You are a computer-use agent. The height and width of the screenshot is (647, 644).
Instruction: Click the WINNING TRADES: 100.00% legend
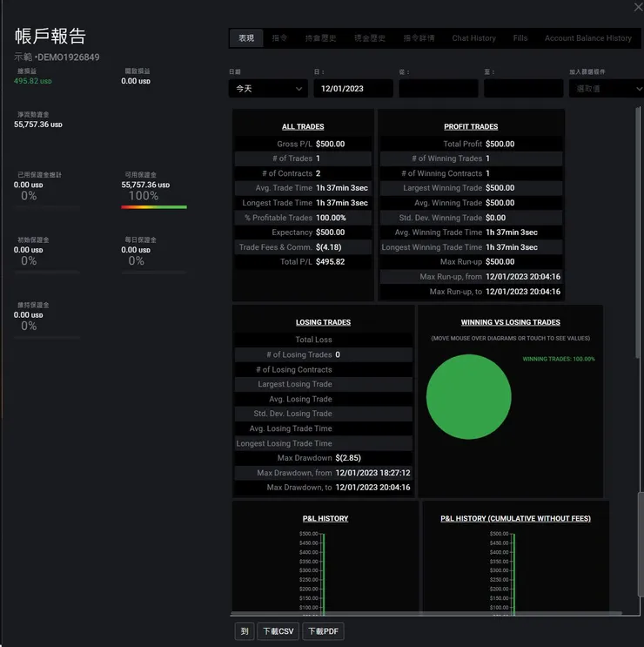click(559, 359)
